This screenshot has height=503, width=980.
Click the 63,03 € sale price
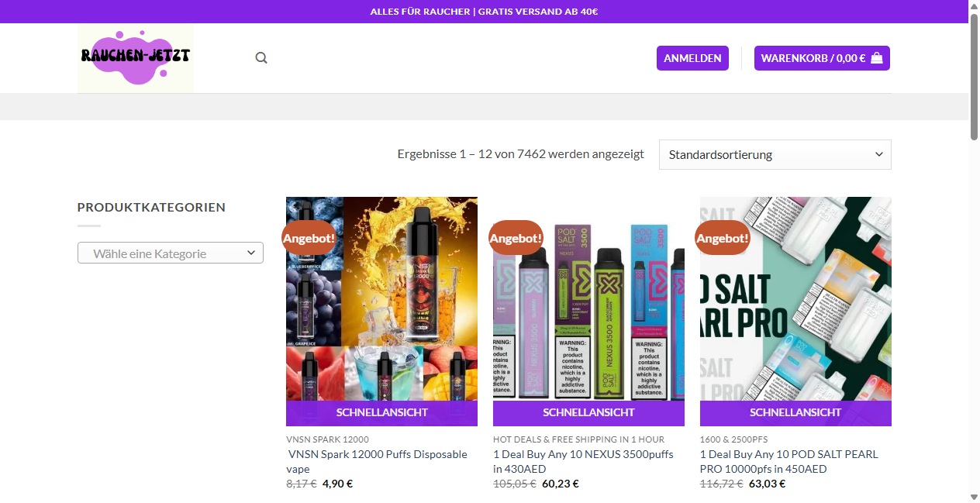pyautogui.click(x=768, y=484)
